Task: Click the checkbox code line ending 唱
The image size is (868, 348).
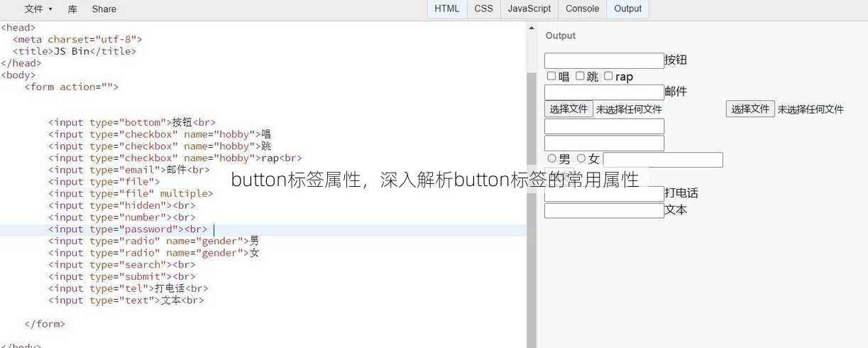Action: pyautogui.click(x=160, y=134)
